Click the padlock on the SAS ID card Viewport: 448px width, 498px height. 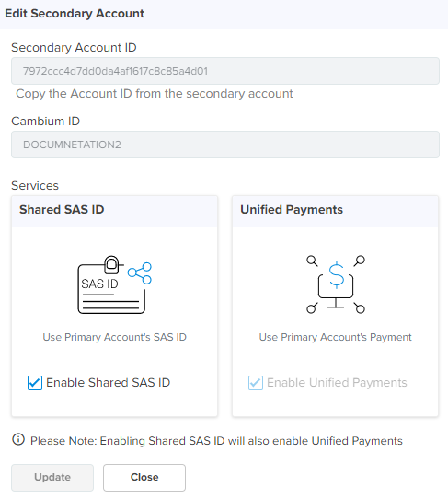click(111, 264)
